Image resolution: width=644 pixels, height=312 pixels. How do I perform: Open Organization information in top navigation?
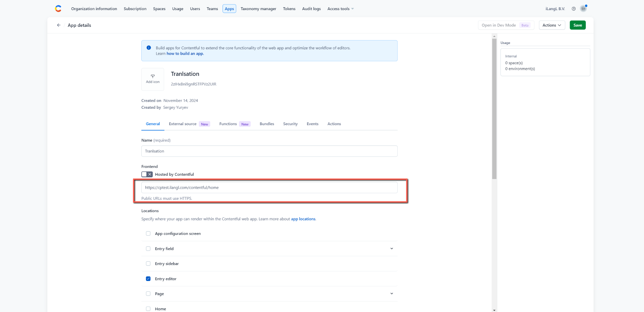pos(94,9)
